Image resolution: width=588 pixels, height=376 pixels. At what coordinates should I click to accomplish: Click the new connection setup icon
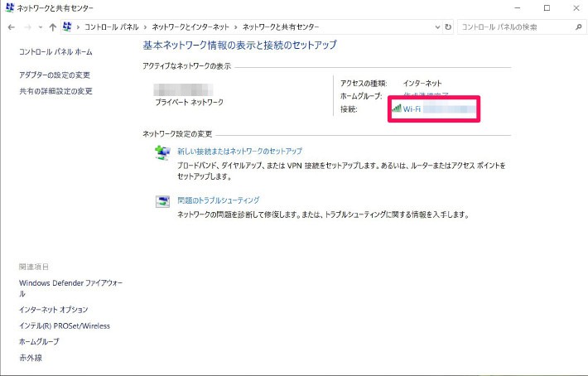(162, 152)
